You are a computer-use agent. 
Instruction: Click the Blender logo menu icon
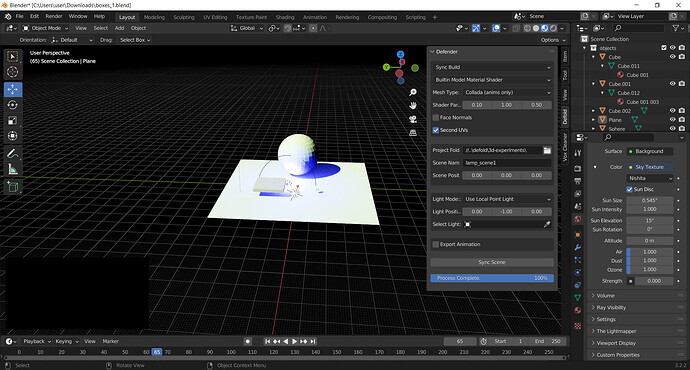[8, 17]
